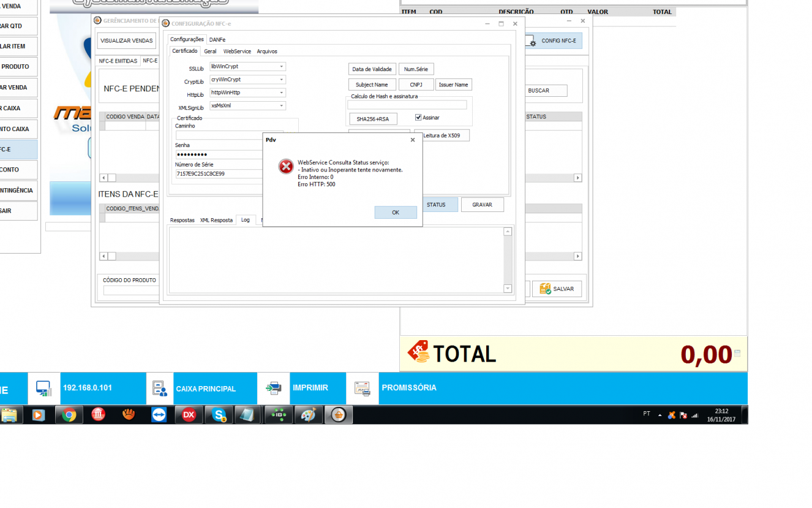Image resolution: width=812 pixels, height=508 pixels.
Task: Click the network computer icon beside the IP address
Action: tap(43, 388)
